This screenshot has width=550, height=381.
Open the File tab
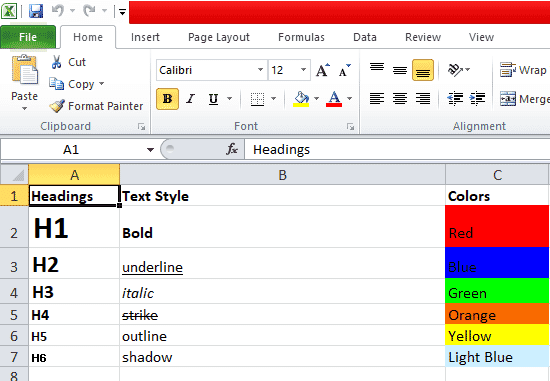point(28,37)
